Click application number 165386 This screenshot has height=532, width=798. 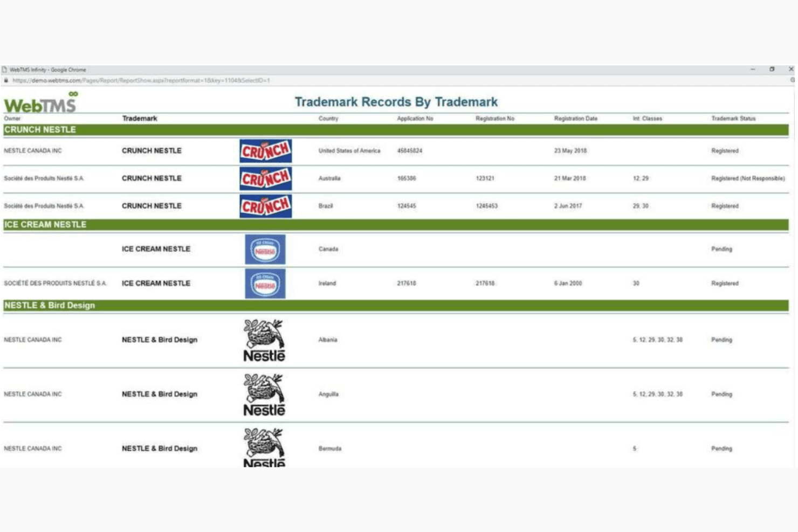point(407,178)
